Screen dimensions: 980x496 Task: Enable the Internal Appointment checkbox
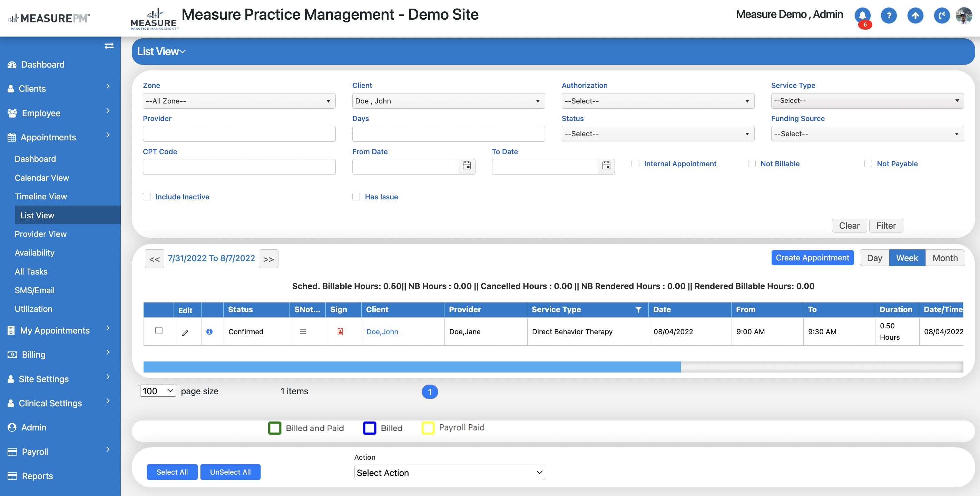point(635,163)
